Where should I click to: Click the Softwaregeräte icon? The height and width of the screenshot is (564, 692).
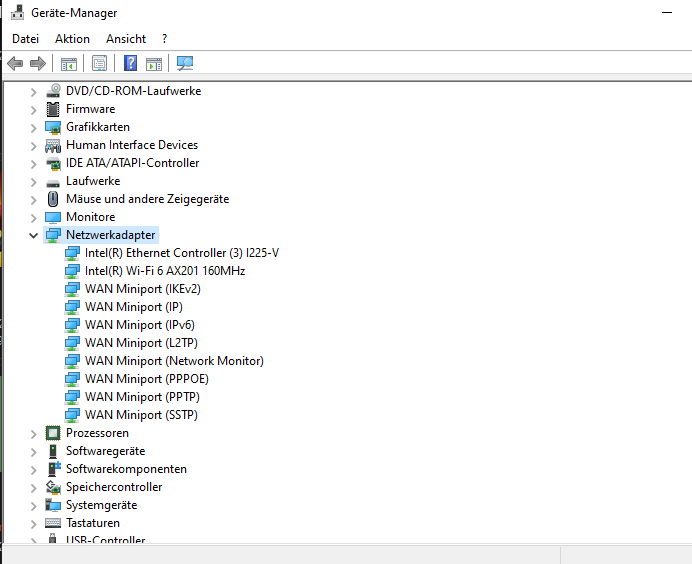[x=53, y=451]
